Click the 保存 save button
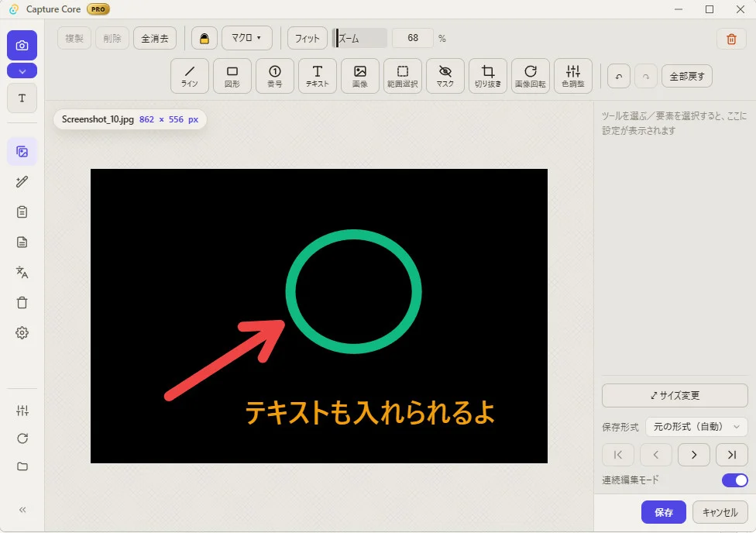 (663, 512)
